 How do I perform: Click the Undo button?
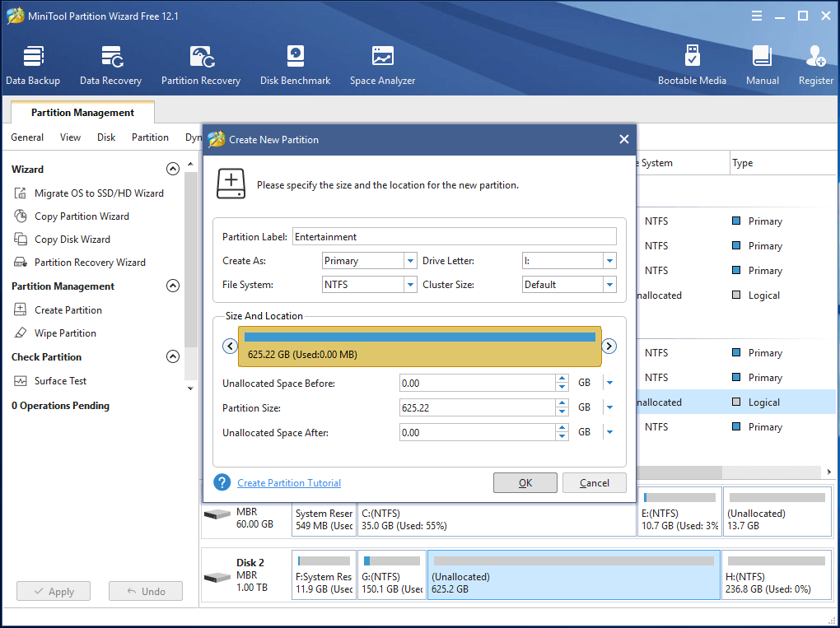pyautogui.click(x=146, y=591)
